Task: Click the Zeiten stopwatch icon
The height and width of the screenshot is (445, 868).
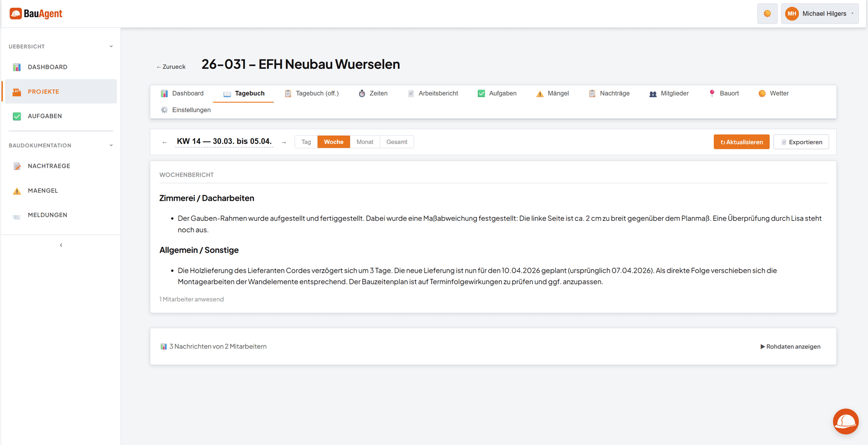Action: (x=362, y=93)
